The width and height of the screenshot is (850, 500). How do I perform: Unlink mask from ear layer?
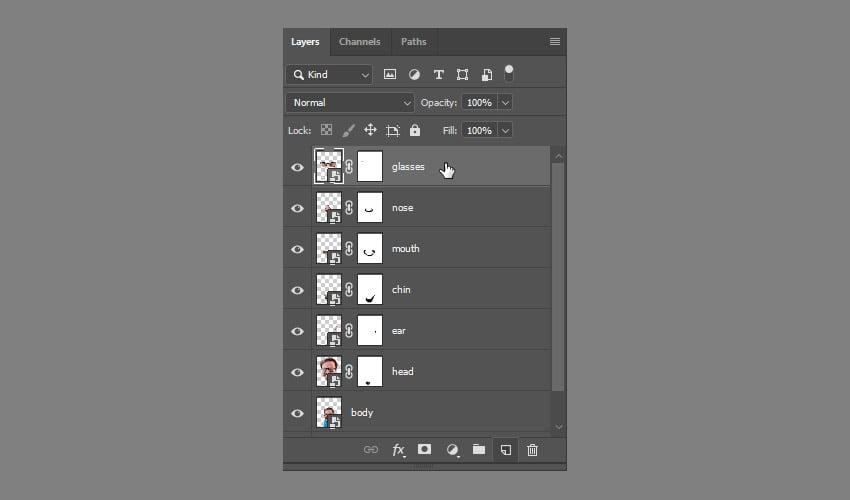click(349, 330)
